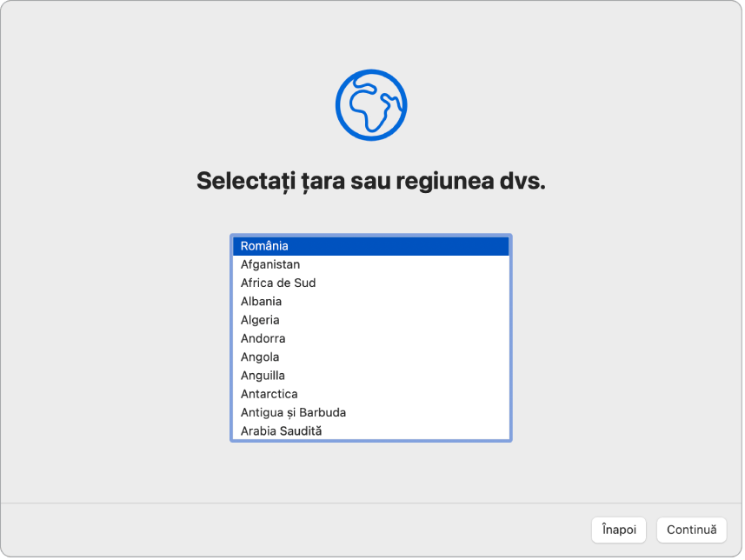Click the country list box border
The image size is (745, 560).
click(x=233, y=339)
